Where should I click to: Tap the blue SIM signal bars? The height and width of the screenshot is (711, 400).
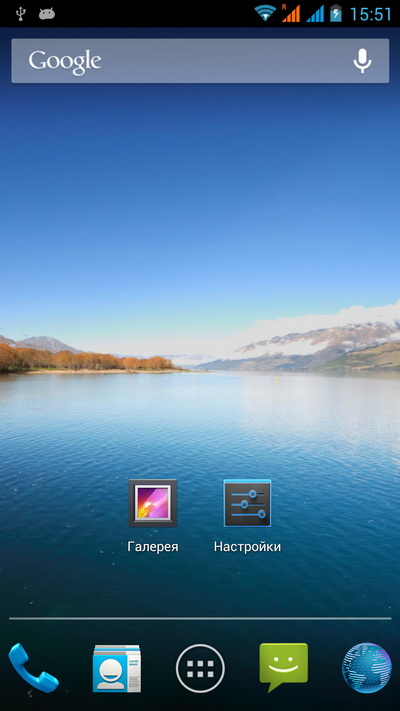pyautogui.click(x=315, y=13)
